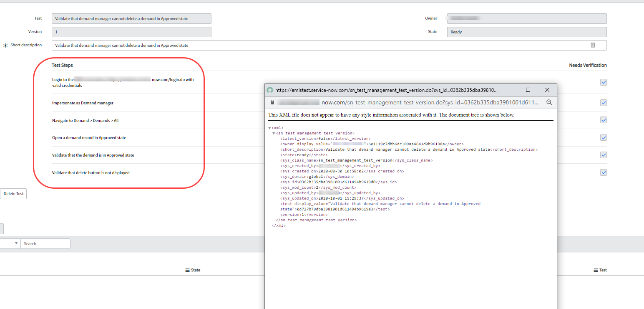The image size is (644, 309).
Task: Toggle Needs Verification for Navigate to Demand step
Action: point(604,120)
